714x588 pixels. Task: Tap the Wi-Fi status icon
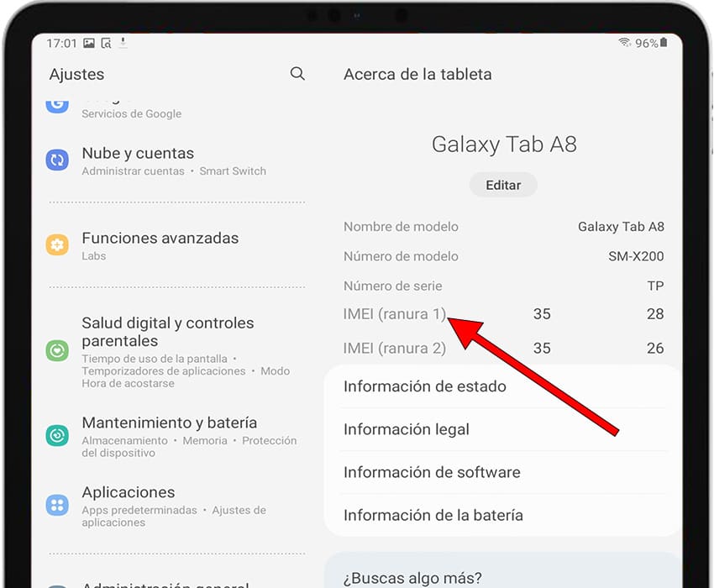click(x=625, y=43)
